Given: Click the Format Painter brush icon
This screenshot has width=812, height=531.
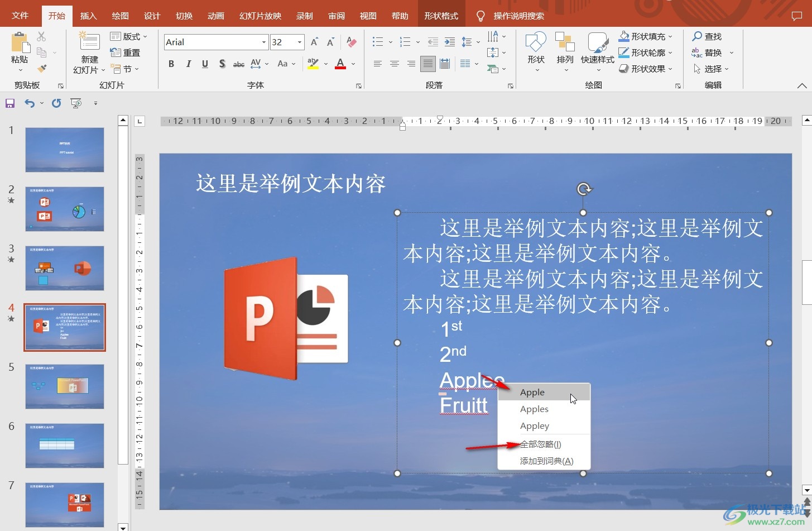Looking at the screenshot, I should 41,69.
